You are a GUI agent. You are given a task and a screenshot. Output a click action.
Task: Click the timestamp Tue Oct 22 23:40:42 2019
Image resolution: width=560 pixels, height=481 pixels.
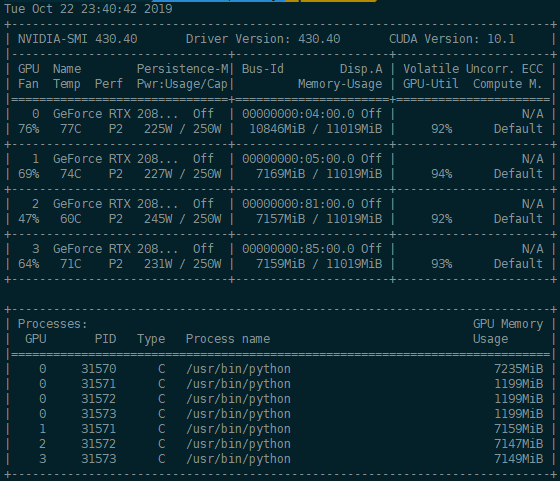click(88, 9)
